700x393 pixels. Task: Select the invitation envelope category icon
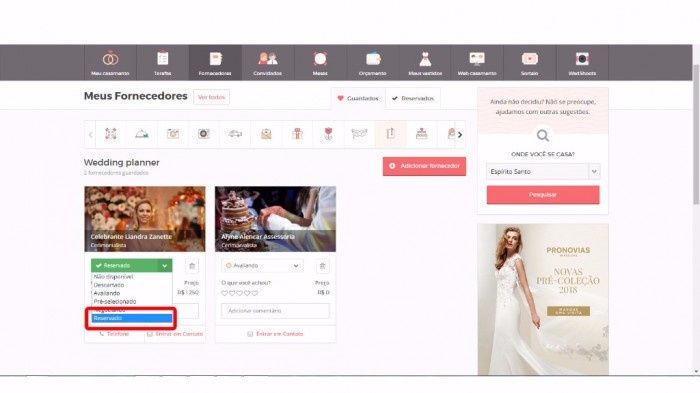pyautogui.click(x=266, y=134)
